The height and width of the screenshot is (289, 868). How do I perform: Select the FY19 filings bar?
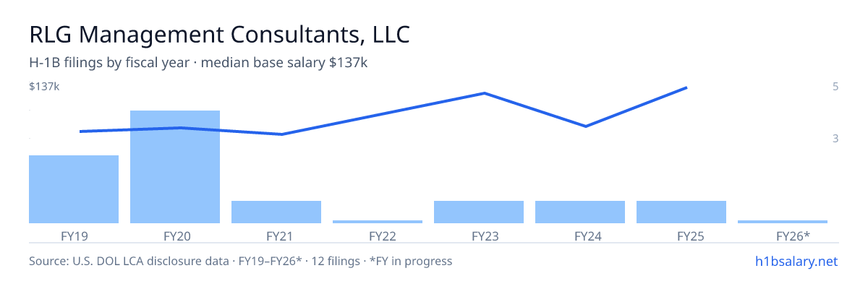click(74, 189)
